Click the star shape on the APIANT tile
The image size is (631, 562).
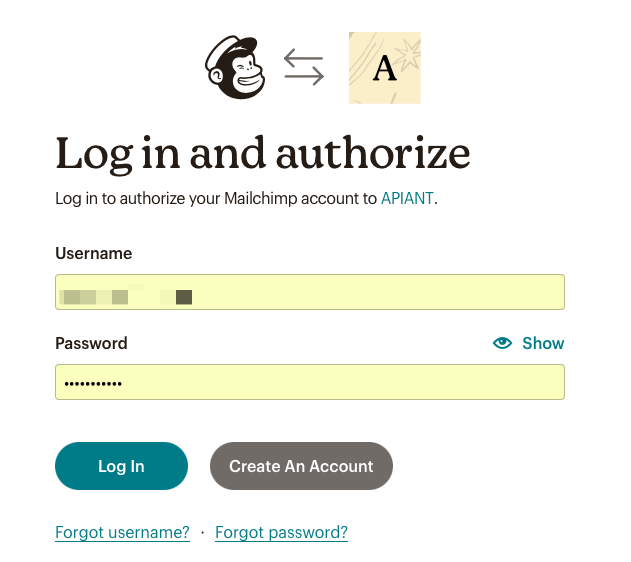click(409, 48)
